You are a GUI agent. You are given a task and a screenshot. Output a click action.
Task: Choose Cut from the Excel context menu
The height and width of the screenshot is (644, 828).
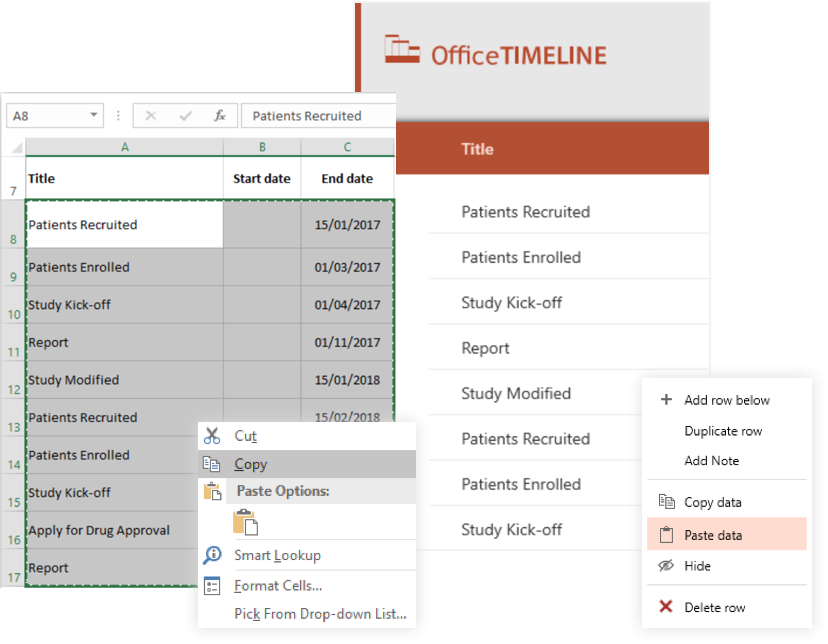click(x=307, y=436)
